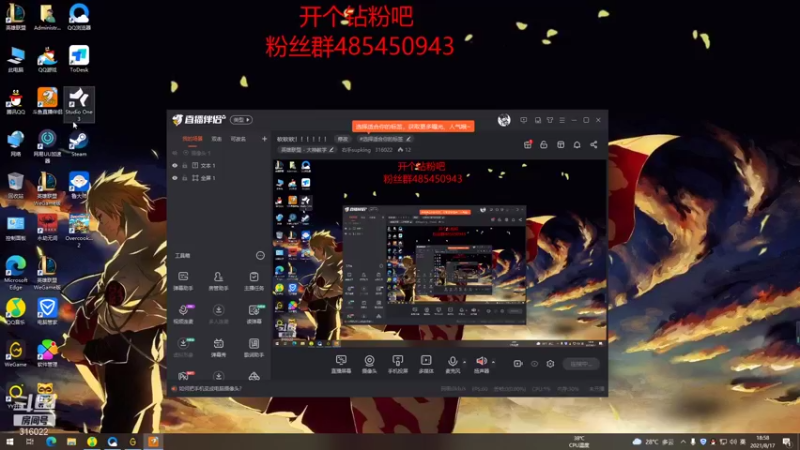Mute the 扬声器 speaker
Viewport: 800px width, 450px height.
[x=481, y=364]
